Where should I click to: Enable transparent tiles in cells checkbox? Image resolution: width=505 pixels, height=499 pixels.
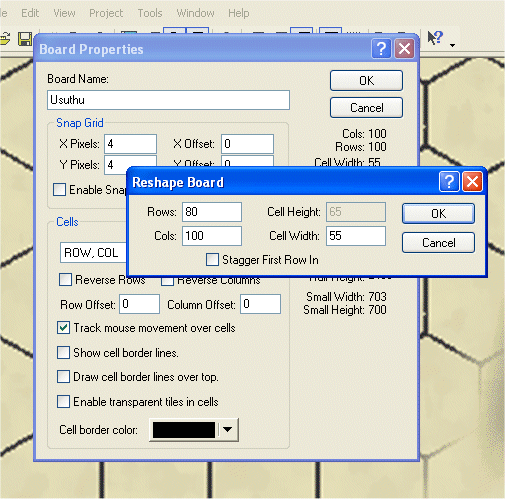coord(63,401)
